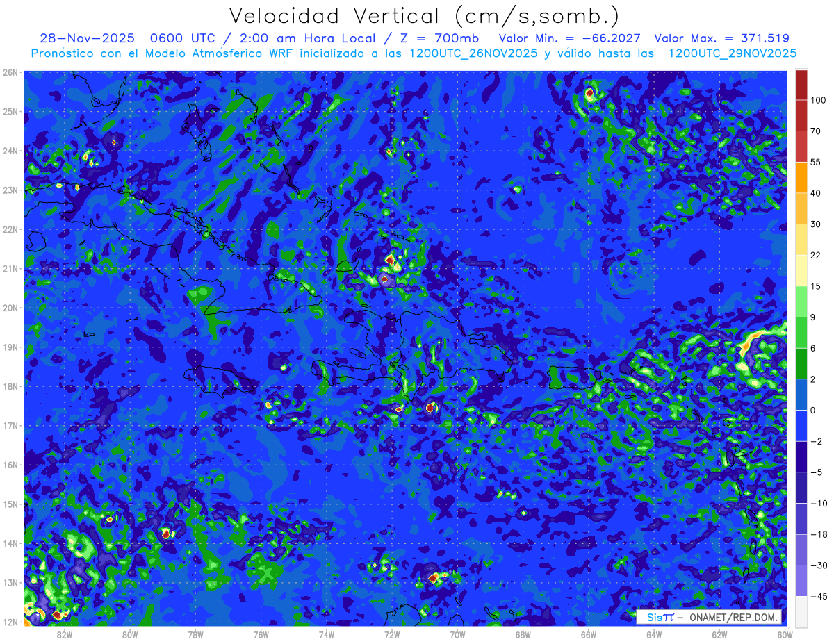The image size is (834, 644).
Task: Click the title Velocidad Vertical (cm/s,somb.)
Action: coord(424,16)
